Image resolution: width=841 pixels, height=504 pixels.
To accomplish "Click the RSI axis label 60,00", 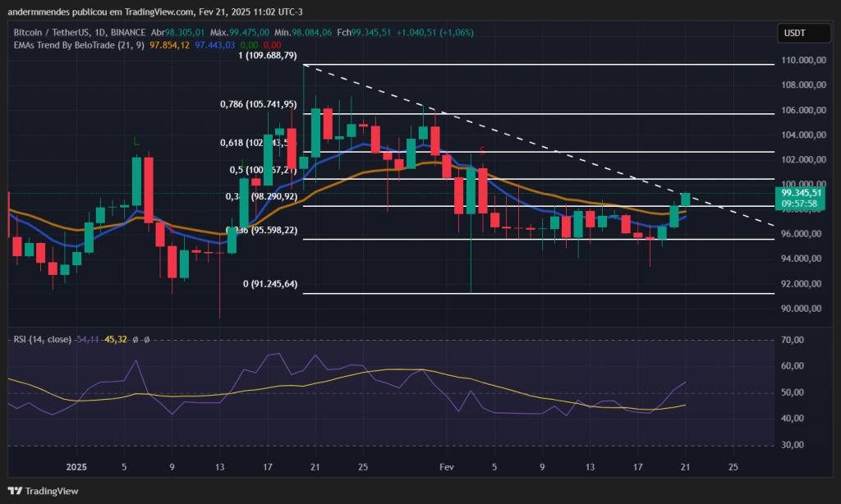I will tap(793, 366).
